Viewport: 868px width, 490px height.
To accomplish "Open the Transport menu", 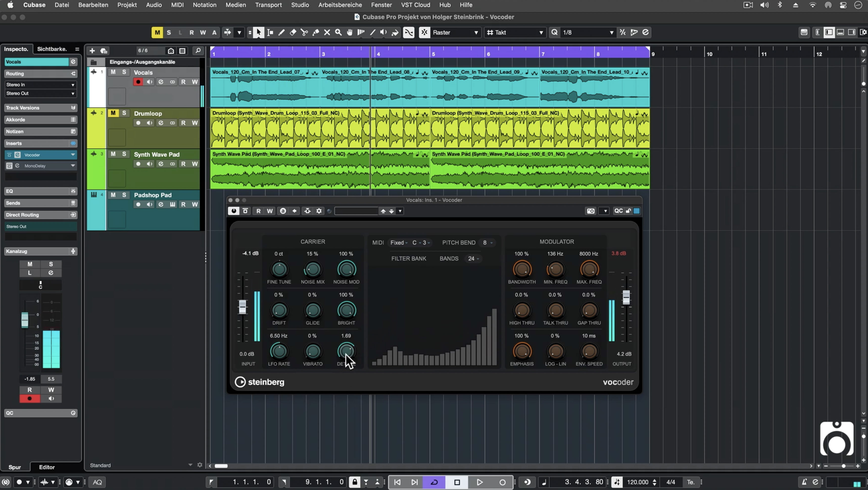I will click(268, 5).
